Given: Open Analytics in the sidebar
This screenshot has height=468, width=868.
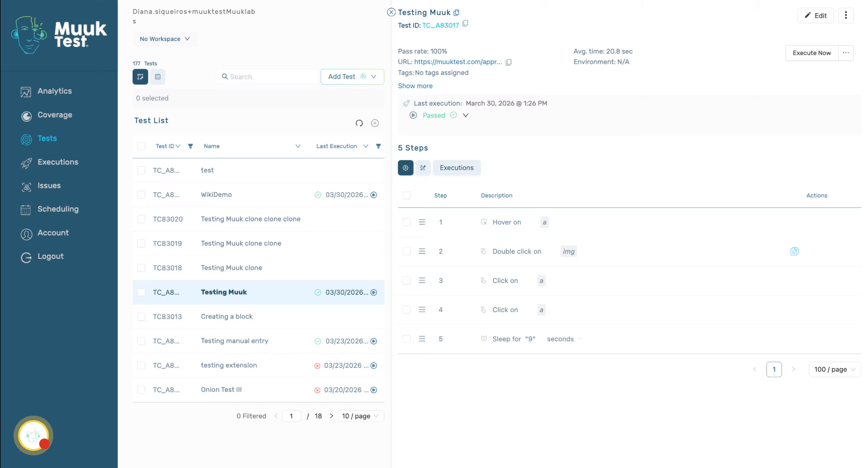Looking at the screenshot, I should click(46, 91).
